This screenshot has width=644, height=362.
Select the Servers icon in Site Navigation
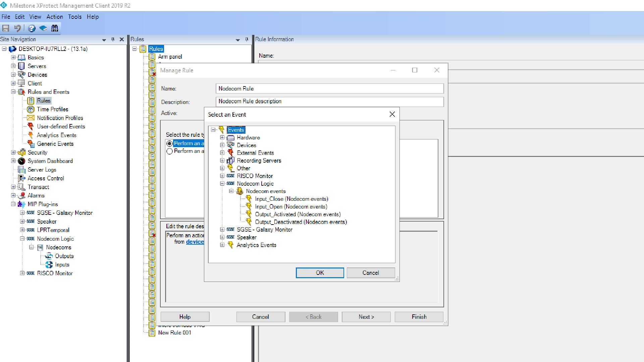(21, 66)
